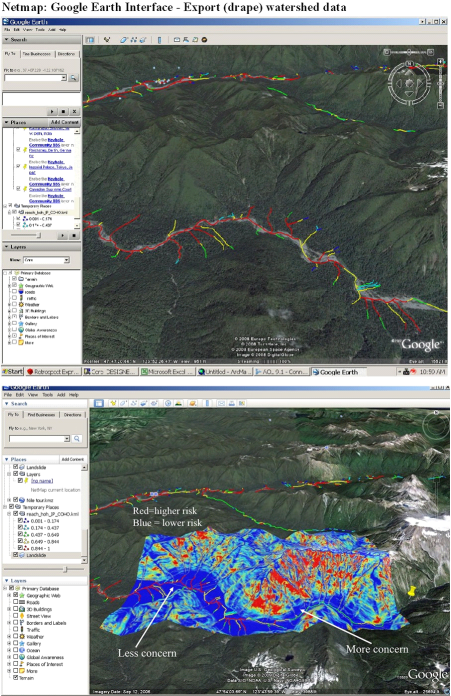Open the [no name] placemark link
Viewport: 451px width, 696px height.
point(42,481)
